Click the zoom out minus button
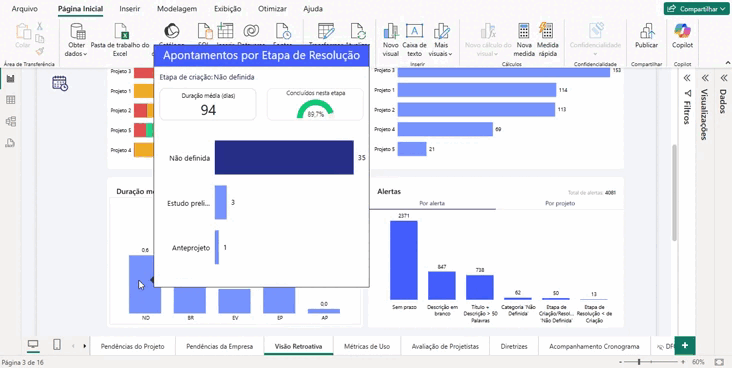Viewport: 732px width, 368px height. (621, 362)
